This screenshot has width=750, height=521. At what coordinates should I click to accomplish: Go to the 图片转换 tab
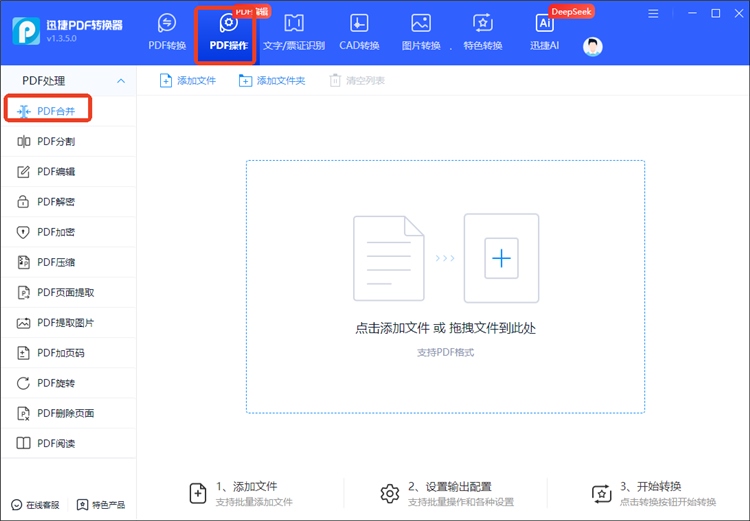[x=421, y=32]
